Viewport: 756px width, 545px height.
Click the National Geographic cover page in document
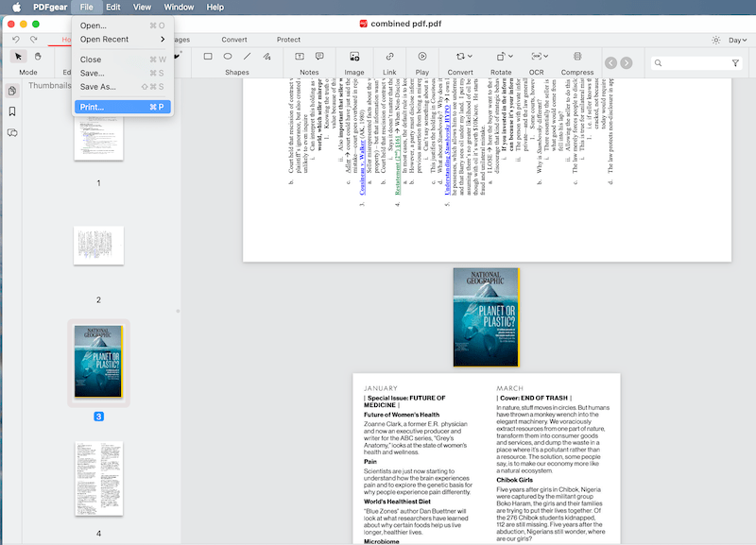(486, 317)
